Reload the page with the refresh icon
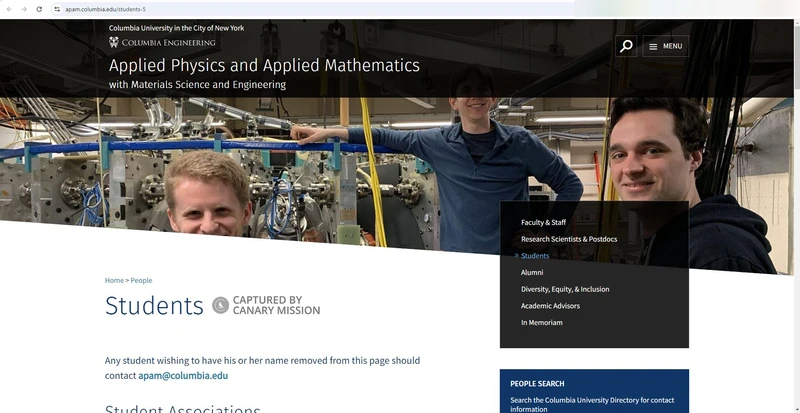This screenshot has height=413, width=800. (x=39, y=9)
